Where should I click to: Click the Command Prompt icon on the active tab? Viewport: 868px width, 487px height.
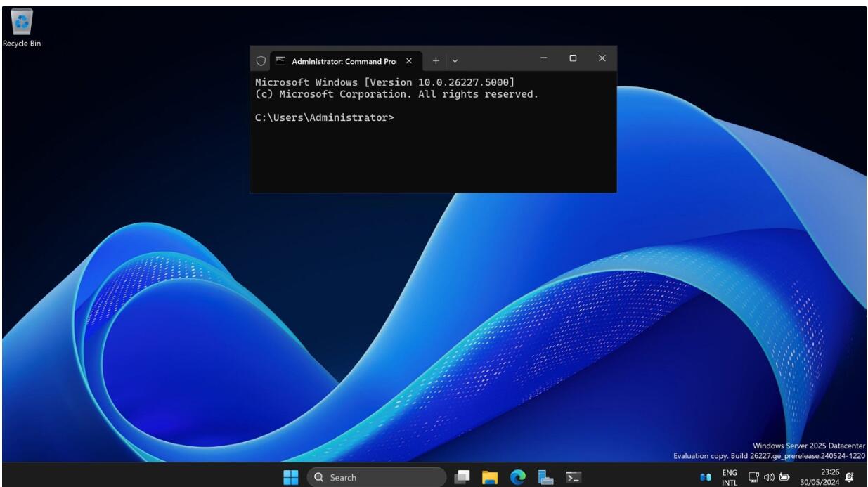coord(280,60)
